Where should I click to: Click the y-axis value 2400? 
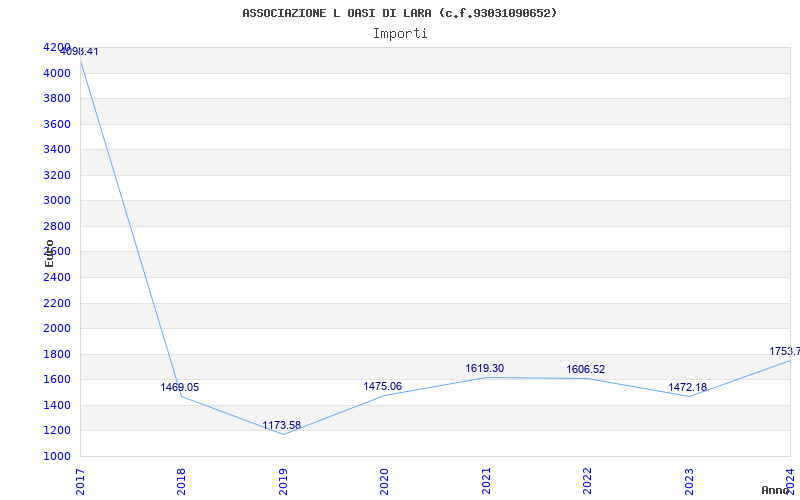click(x=57, y=278)
